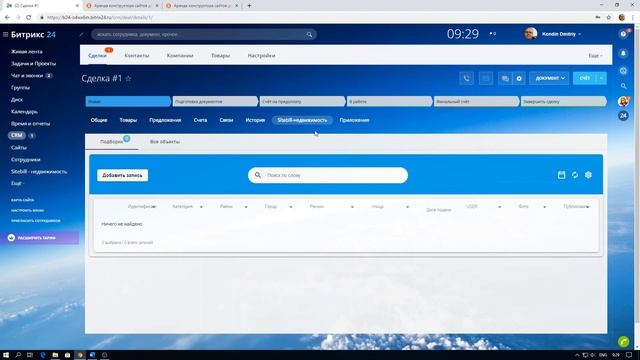Open the Категория column filter arrow
Screen dimensions: 640x360
tap(201, 207)
